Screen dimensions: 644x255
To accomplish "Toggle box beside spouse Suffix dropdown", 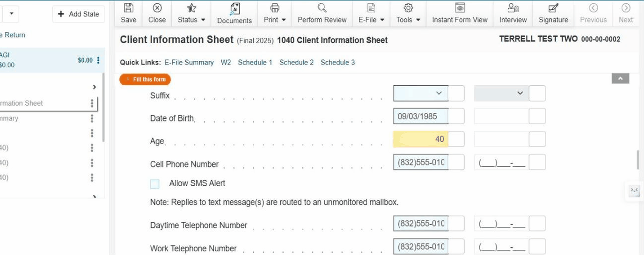I will coord(537,93).
